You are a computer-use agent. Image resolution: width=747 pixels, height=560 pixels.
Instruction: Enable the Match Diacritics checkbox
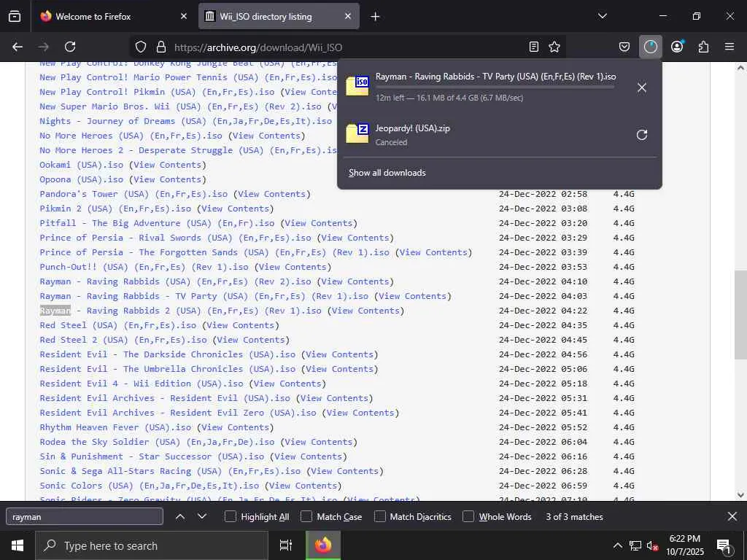coord(379,517)
